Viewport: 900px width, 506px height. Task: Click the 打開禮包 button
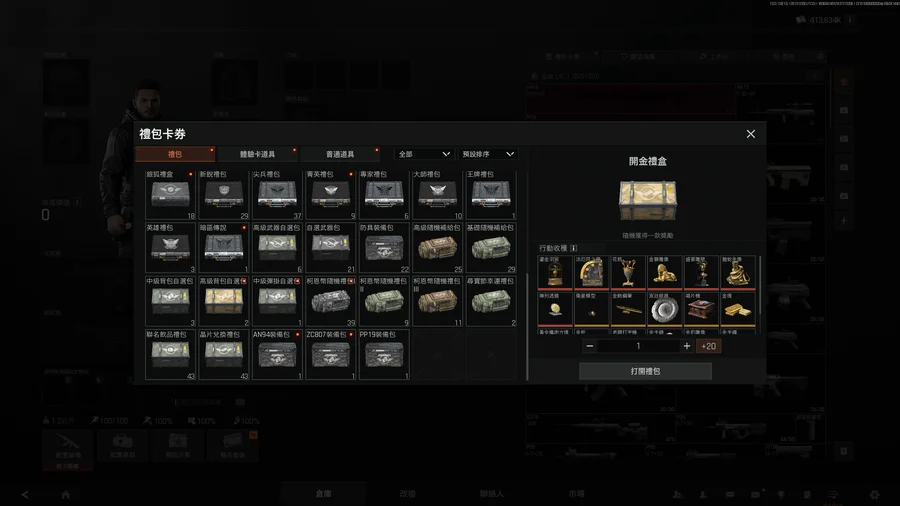click(645, 371)
